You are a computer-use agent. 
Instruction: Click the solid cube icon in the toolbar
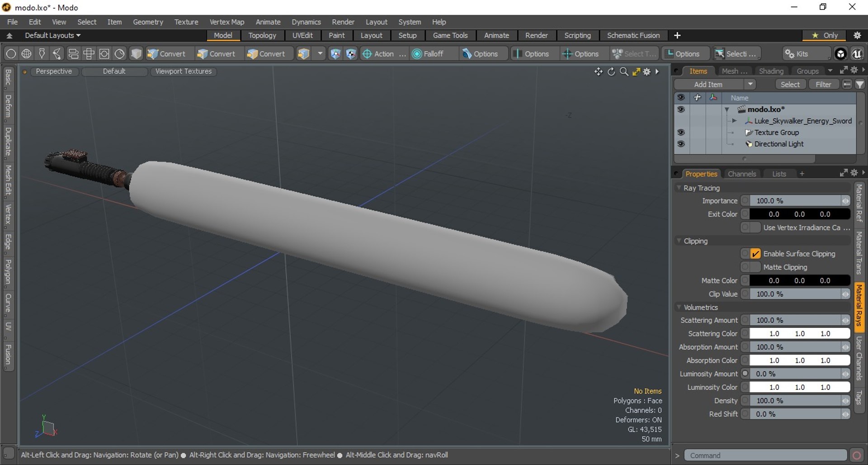pos(136,54)
